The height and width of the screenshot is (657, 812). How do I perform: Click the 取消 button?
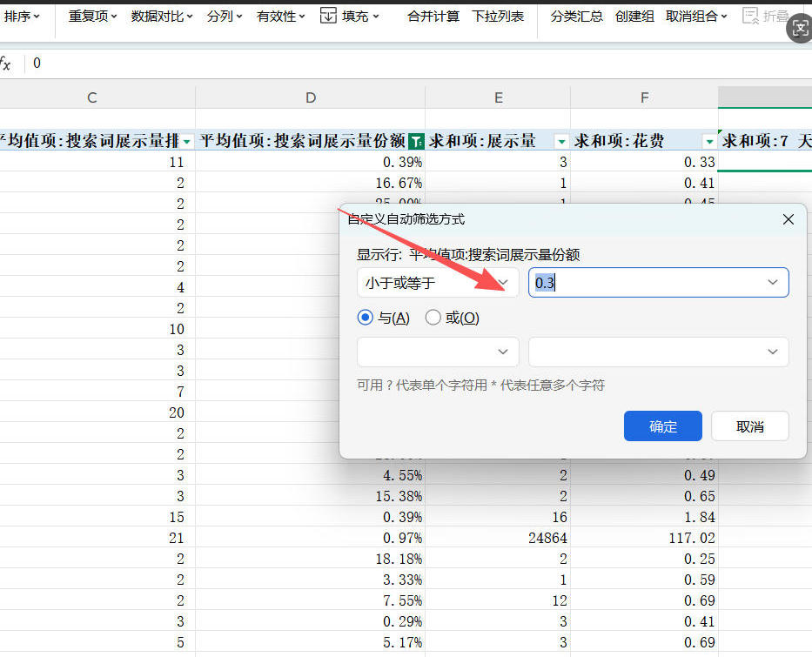749,426
